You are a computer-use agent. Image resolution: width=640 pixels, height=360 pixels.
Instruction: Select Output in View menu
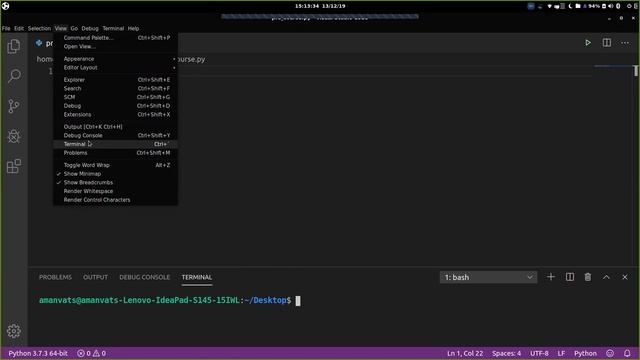pos(116,127)
